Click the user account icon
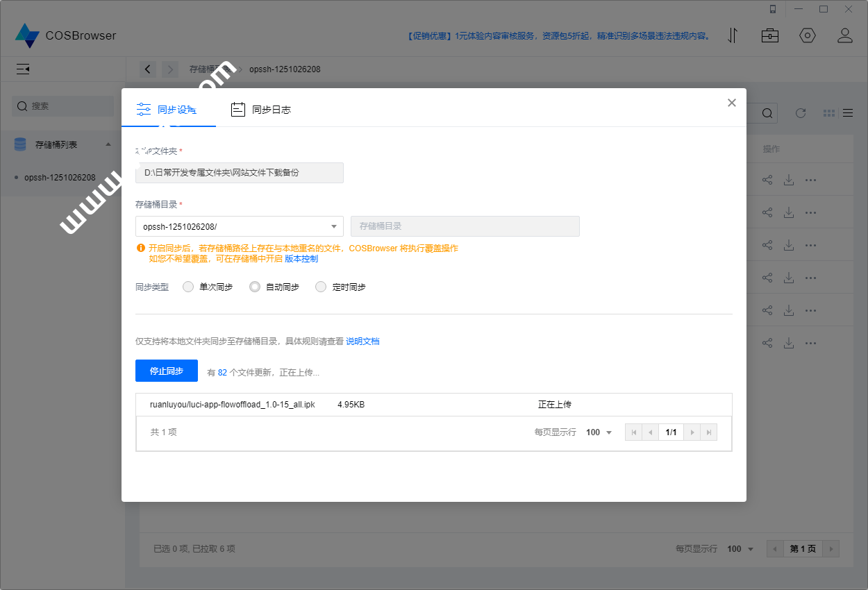 click(x=845, y=35)
